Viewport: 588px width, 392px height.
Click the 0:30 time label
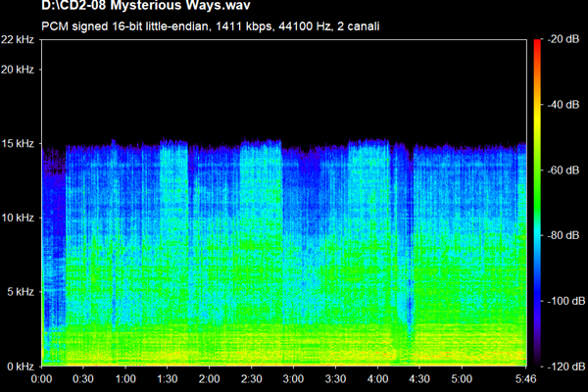pos(83,379)
